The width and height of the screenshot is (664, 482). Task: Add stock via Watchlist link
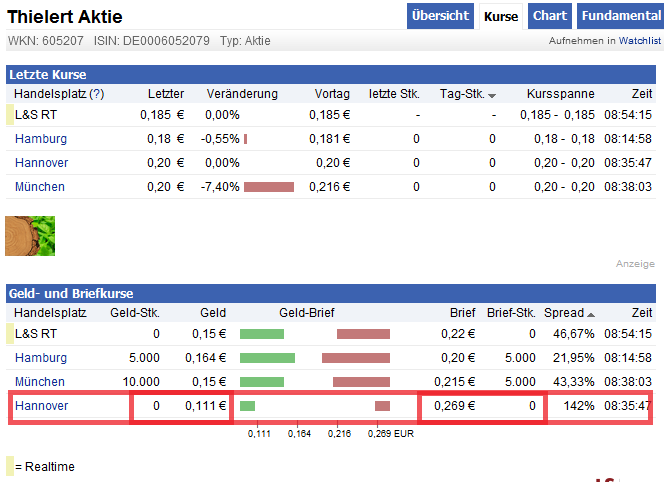tap(639, 41)
